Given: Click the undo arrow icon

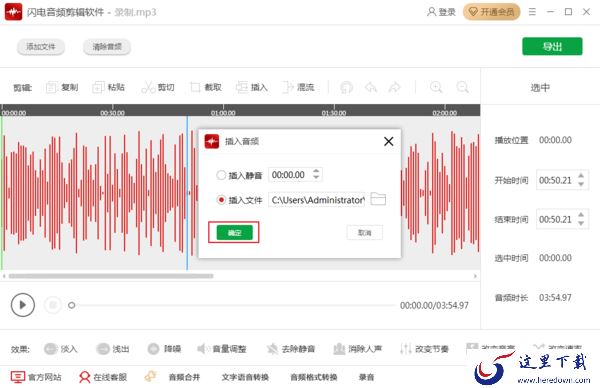Looking at the screenshot, I should coord(371,88).
